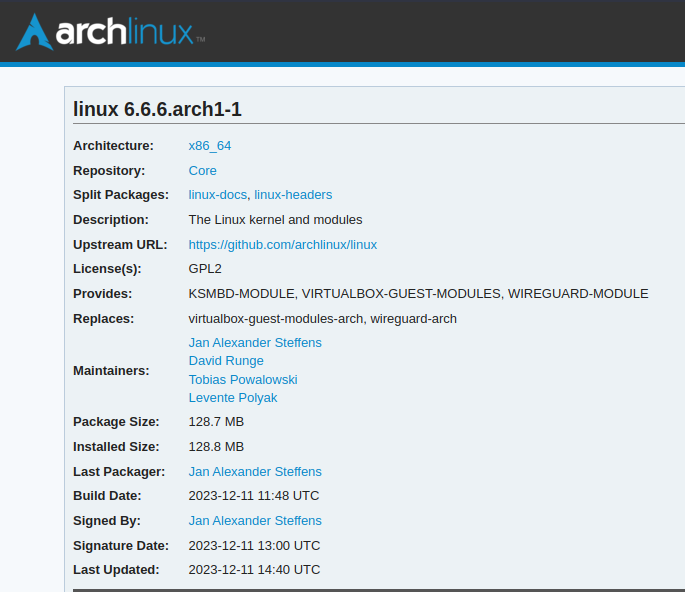Click the Installed Size: label
Image resolution: width=685 pixels, height=592 pixels.
click(x=116, y=447)
